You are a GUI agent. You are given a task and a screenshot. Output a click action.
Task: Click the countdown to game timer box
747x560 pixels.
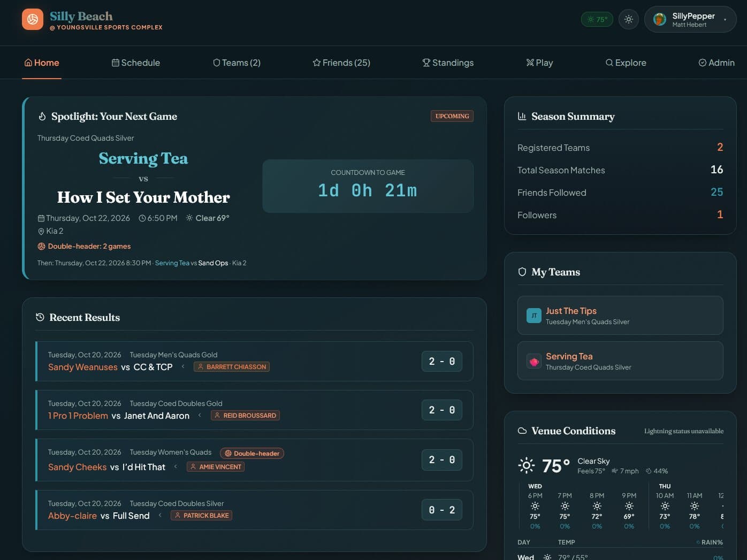pos(368,186)
